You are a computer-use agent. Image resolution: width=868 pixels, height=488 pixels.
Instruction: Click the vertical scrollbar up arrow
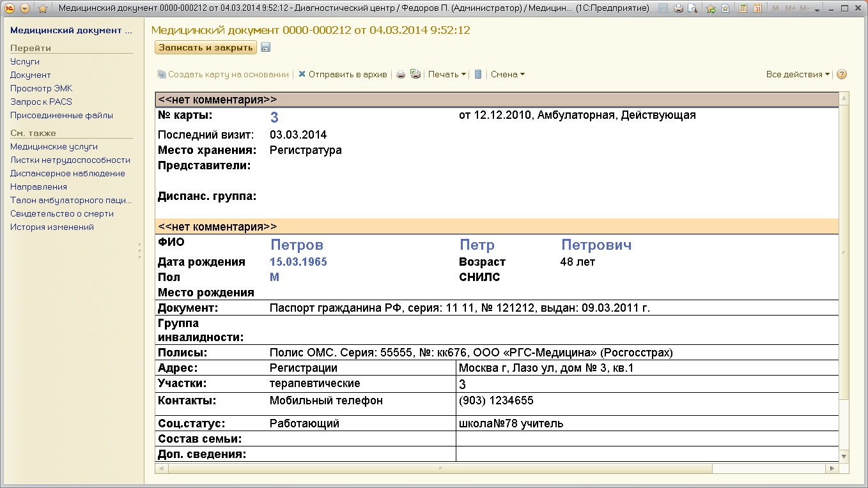click(x=844, y=98)
